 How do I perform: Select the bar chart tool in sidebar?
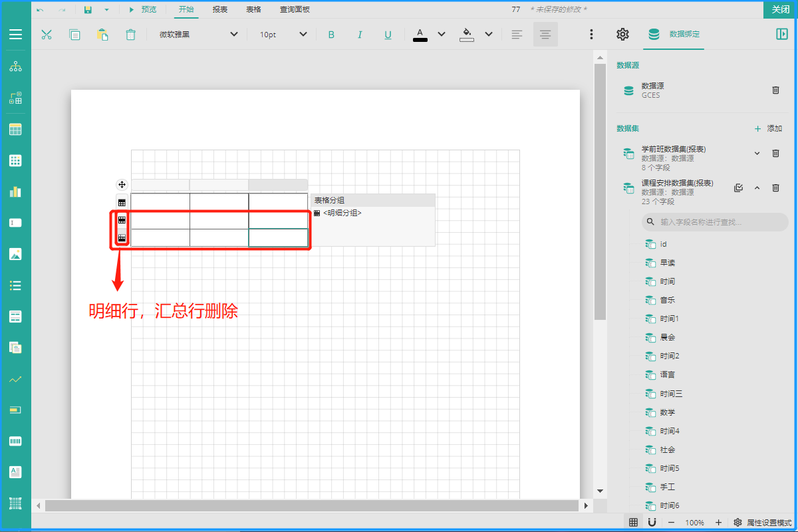pyautogui.click(x=15, y=192)
